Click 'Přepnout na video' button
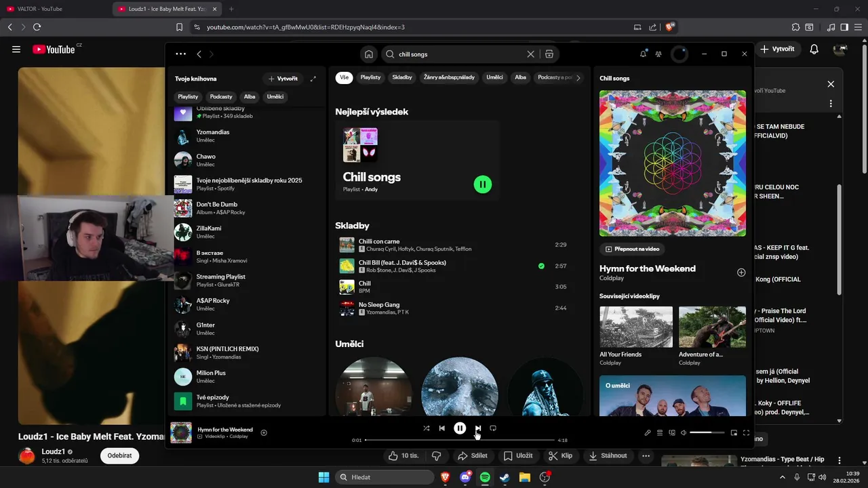Screen dimensions: 868x488 [632, 249]
